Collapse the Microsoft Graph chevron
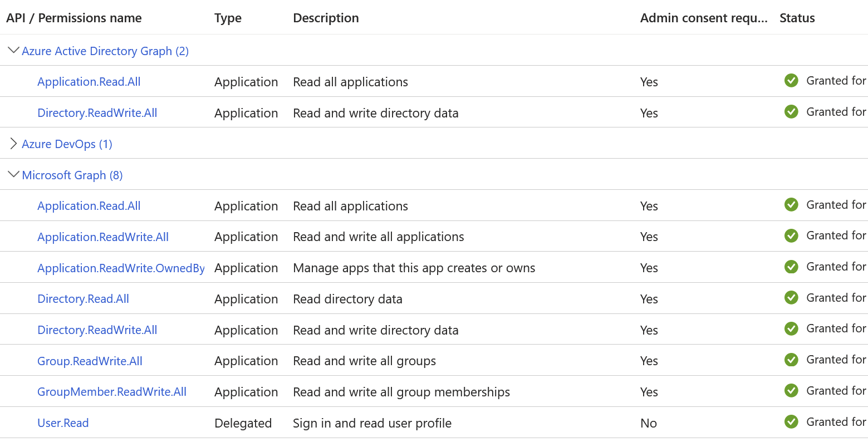868x442 pixels. coord(14,175)
